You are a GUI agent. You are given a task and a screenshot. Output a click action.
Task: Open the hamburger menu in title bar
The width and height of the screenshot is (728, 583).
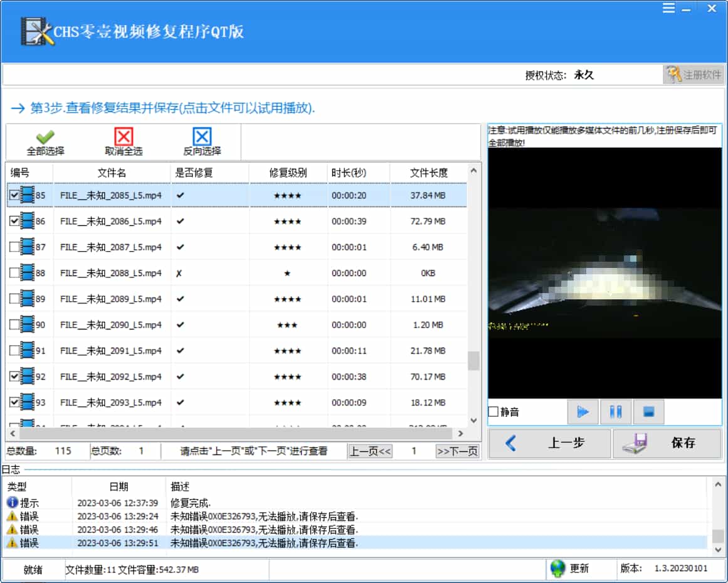click(668, 8)
